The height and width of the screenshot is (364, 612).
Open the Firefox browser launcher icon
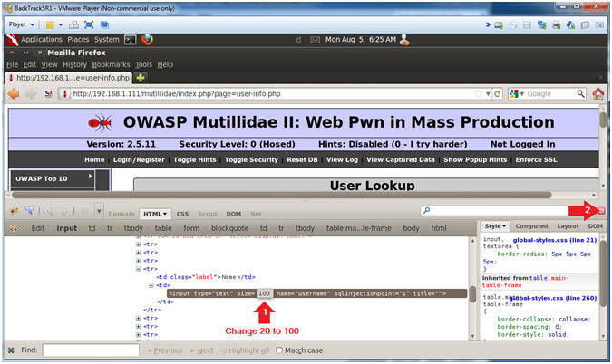(147, 39)
